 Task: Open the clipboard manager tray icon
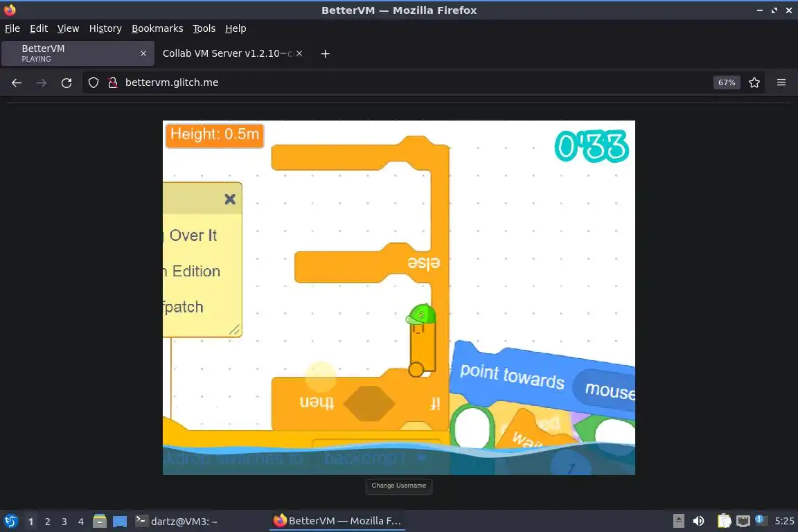pos(724,521)
